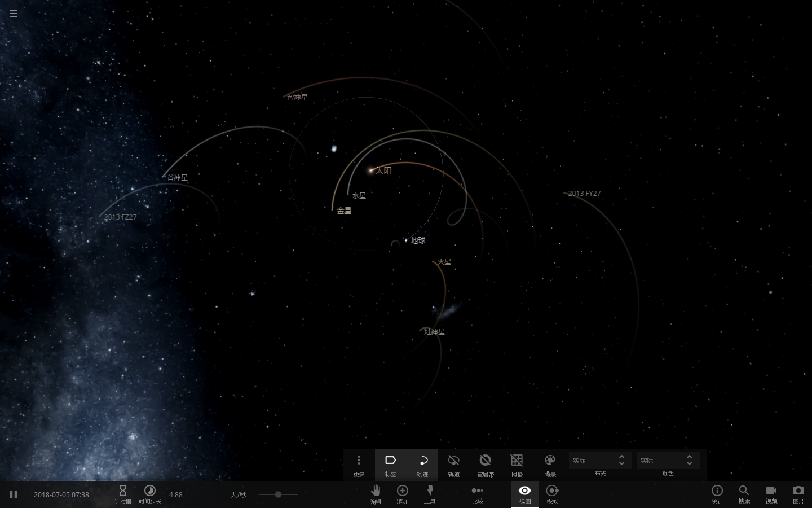Viewport: 812px width, 508px height.
Task: Select the 地球 Earth label
Action: point(418,240)
